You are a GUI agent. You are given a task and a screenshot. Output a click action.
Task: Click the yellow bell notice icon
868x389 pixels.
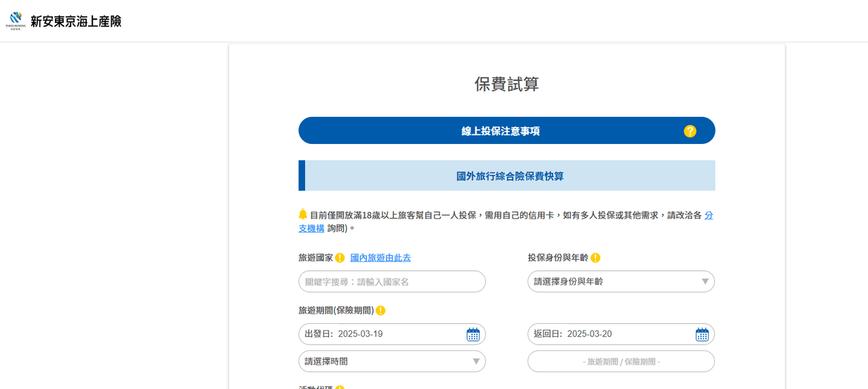coord(303,214)
